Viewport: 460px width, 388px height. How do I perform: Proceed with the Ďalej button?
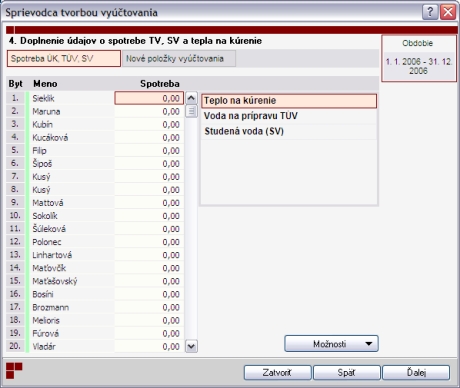coord(416,373)
